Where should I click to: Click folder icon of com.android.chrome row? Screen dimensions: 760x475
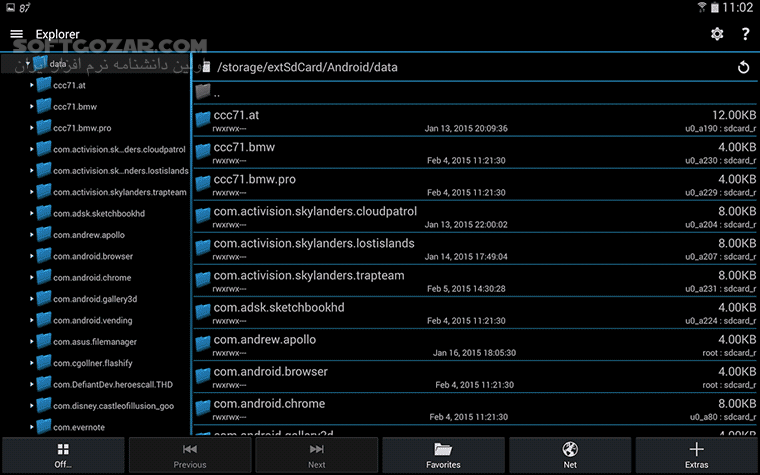203,407
